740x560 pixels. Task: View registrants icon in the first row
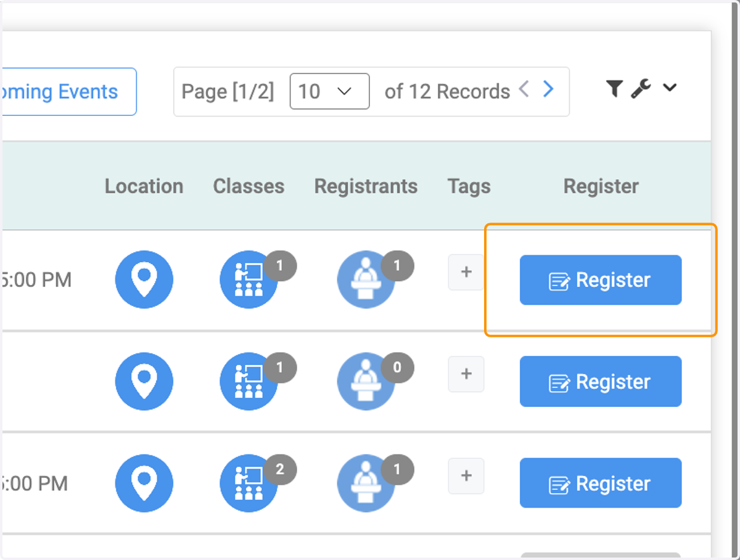point(366,279)
